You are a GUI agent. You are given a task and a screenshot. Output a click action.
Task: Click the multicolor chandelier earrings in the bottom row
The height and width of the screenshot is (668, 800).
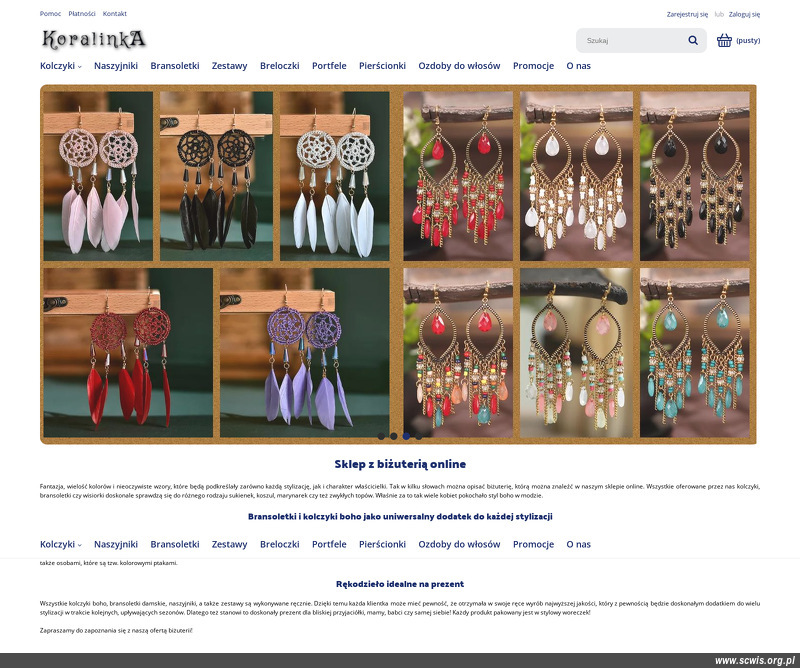[x=458, y=353]
